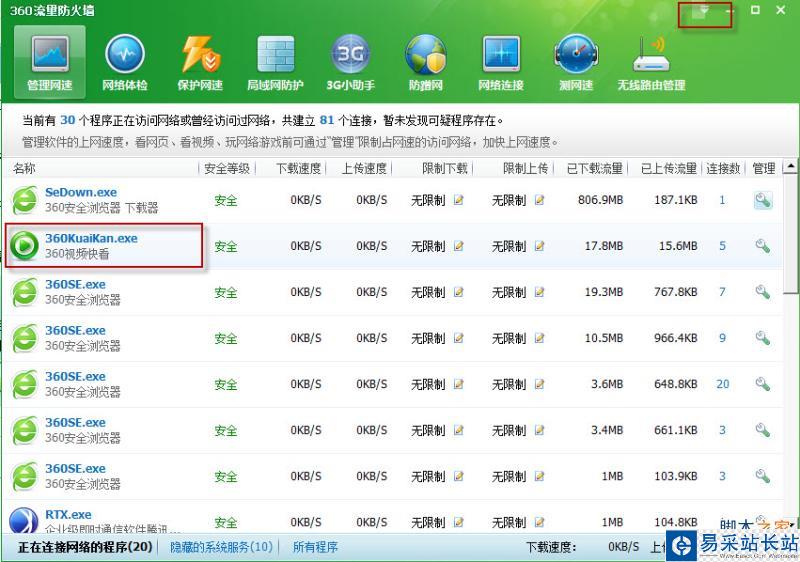
Task: Click the SeDown.exe program icon
Action: [24, 200]
